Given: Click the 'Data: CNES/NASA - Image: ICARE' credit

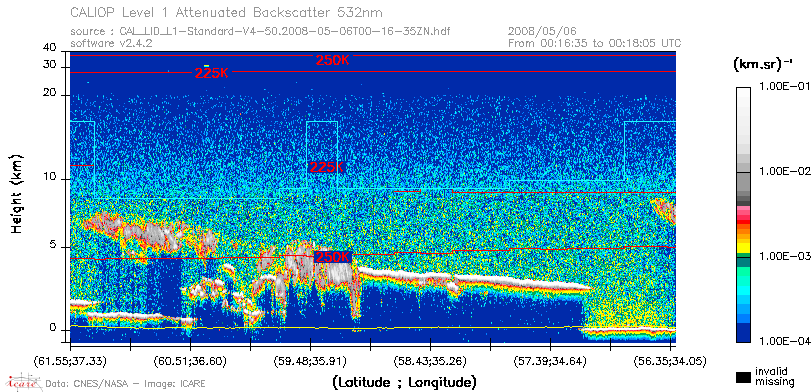Looking at the screenshot, I should (126, 384).
